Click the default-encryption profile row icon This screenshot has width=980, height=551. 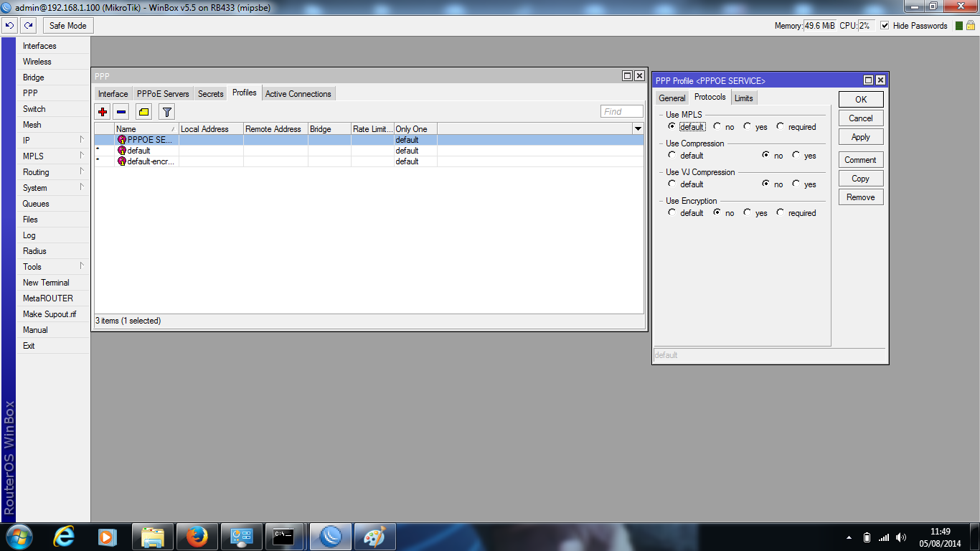(x=122, y=161)
